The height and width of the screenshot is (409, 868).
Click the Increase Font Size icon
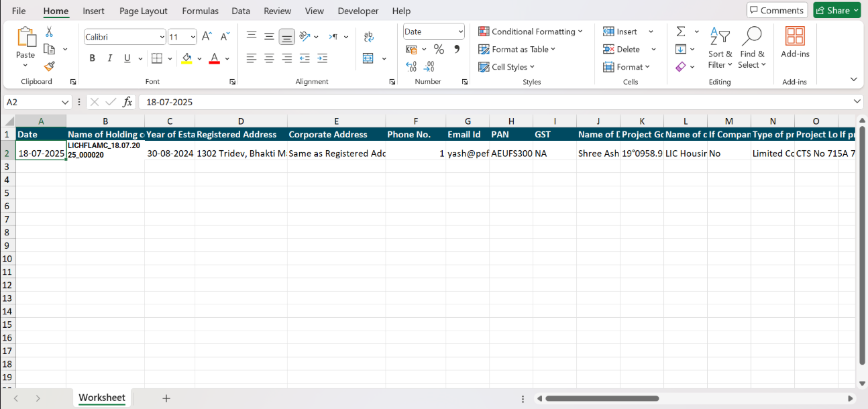[207, 37]
